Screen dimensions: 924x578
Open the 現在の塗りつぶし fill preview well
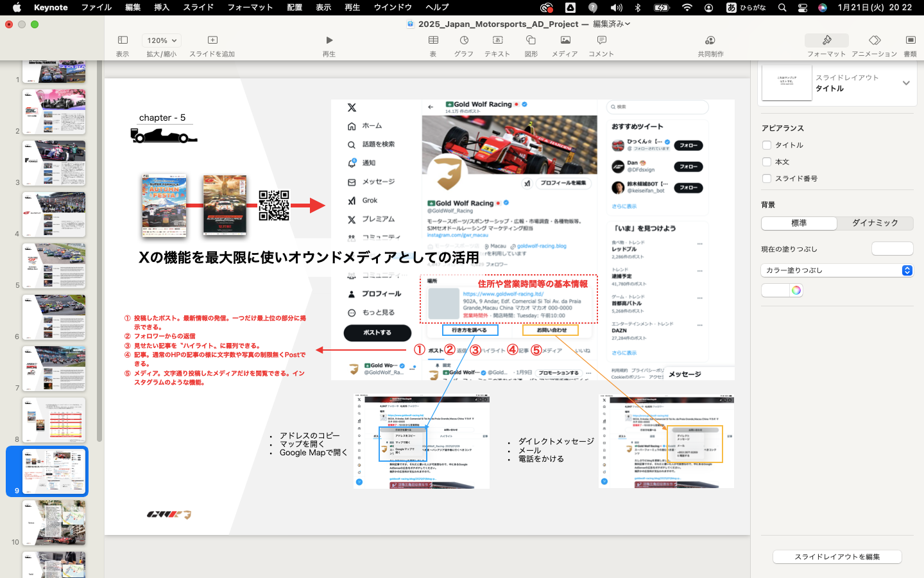892,249
